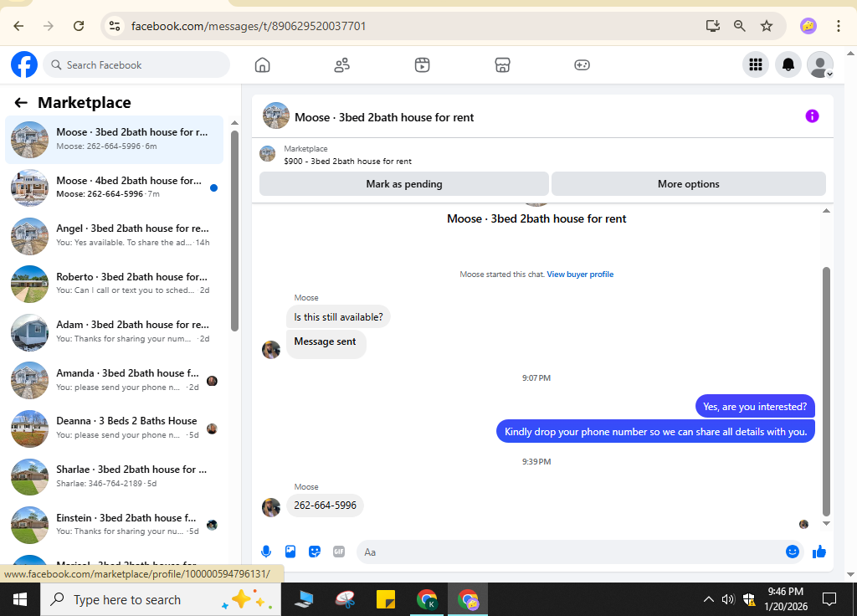Viewport: 857px width, 616px height.
Task: Click the 262-664-5996 message bubble
Action: 325,505
